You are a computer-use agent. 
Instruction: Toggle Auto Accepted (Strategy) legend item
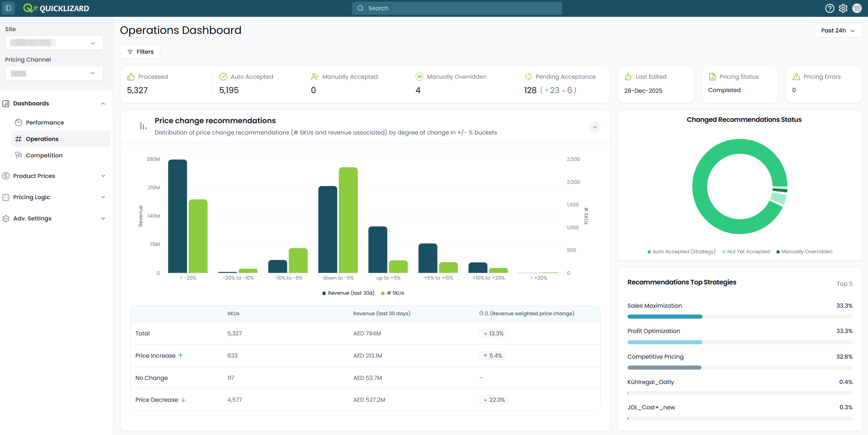(x=681, y=252)
